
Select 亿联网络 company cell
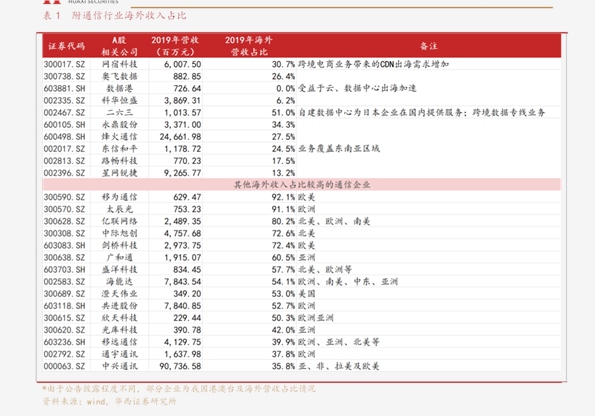coord(120,221)
